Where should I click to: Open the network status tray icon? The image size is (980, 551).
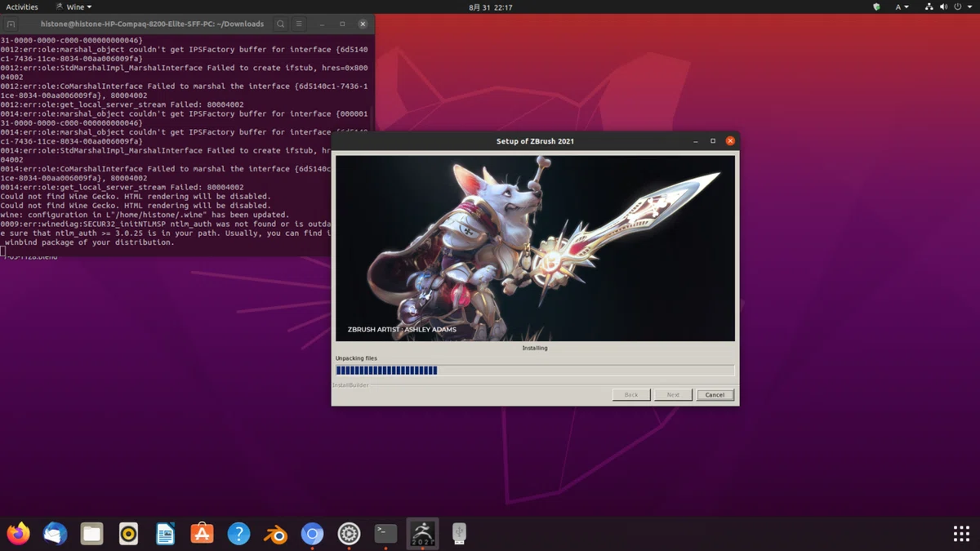tap(929, 7)
